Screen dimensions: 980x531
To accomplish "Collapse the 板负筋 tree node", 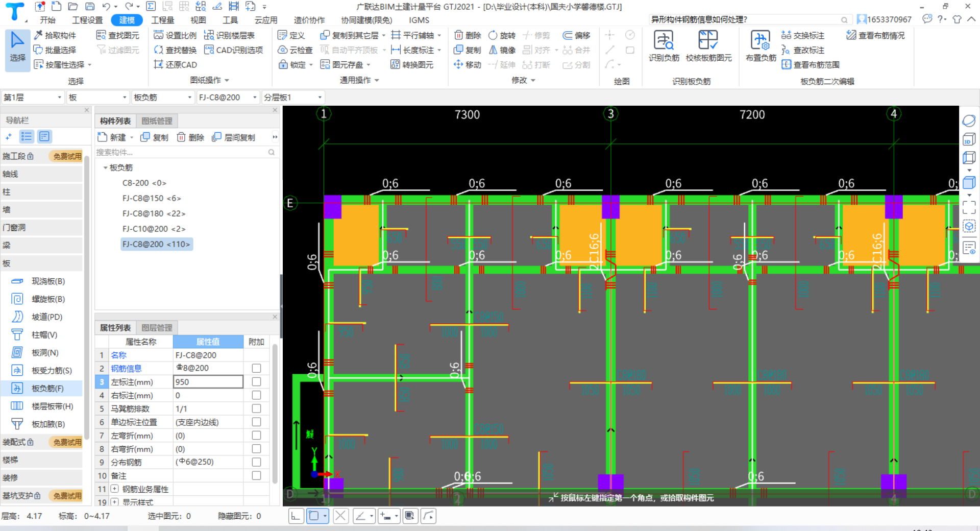I will [105, 167].
